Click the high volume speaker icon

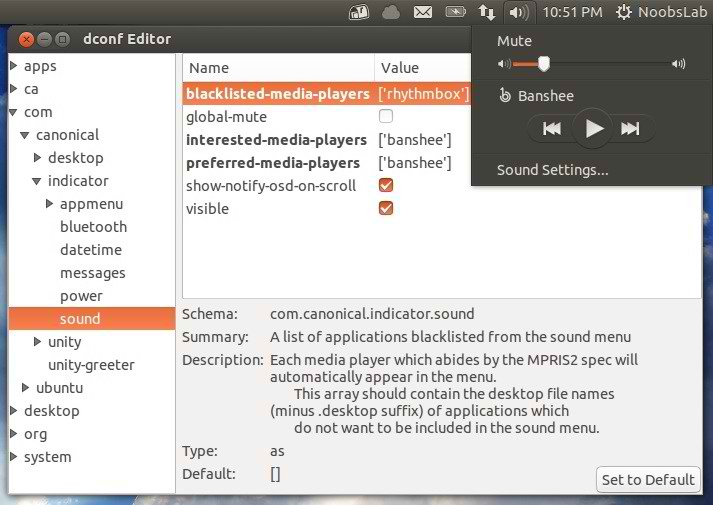(678, 64)
